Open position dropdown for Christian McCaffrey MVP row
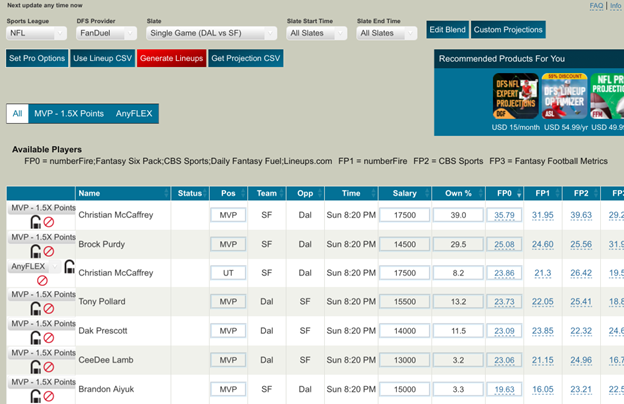The width and height of the screenshot is (624, 404). 42,208
